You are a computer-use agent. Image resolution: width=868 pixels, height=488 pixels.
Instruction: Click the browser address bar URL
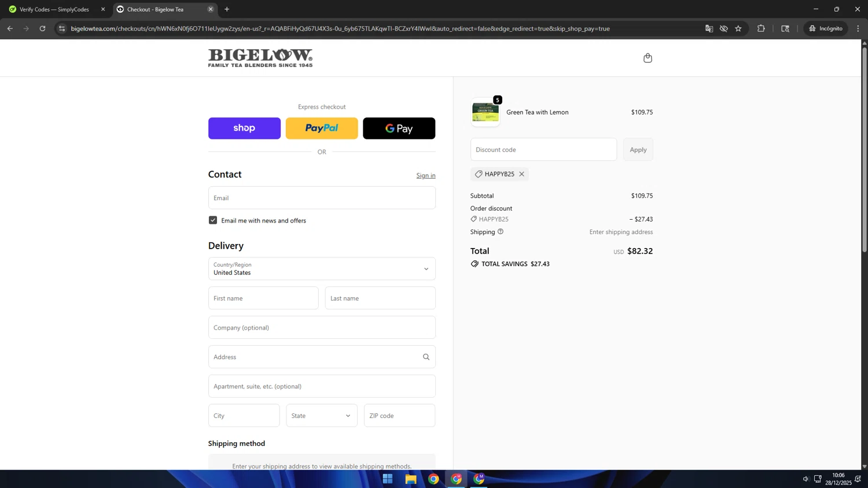(340, 28)
